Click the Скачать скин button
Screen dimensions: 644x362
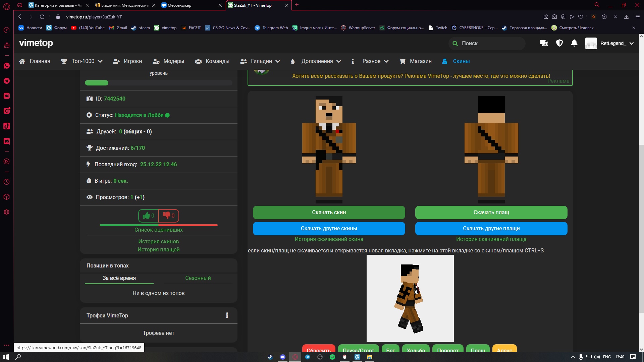coord(329,213)
